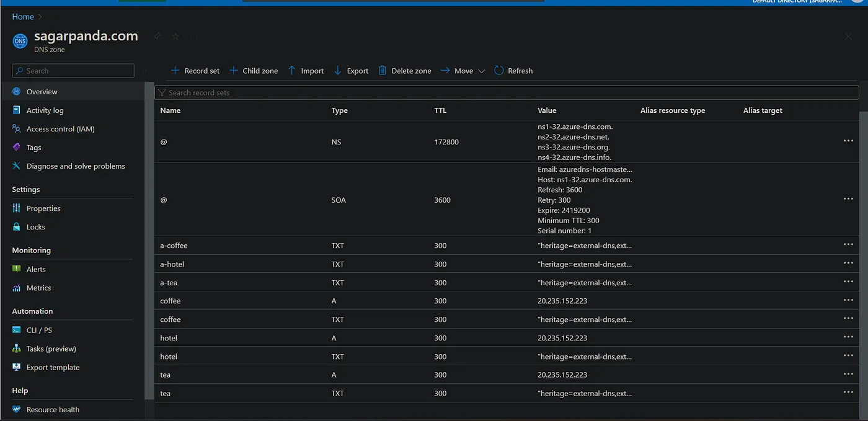Screen dimensions: 868x421
Task: Expand the Move dropdown chevron
Action: tap(481, 71)
